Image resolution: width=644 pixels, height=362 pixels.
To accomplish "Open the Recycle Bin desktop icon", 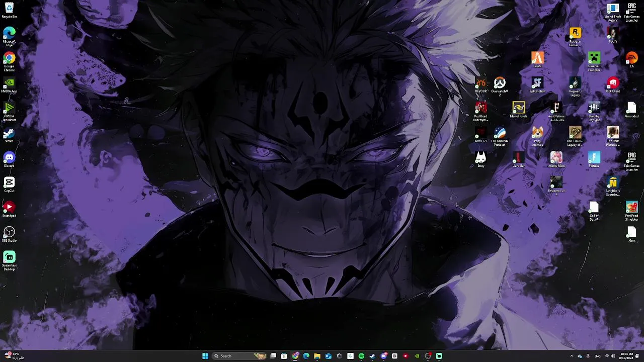I will click(x=9, y=10).
